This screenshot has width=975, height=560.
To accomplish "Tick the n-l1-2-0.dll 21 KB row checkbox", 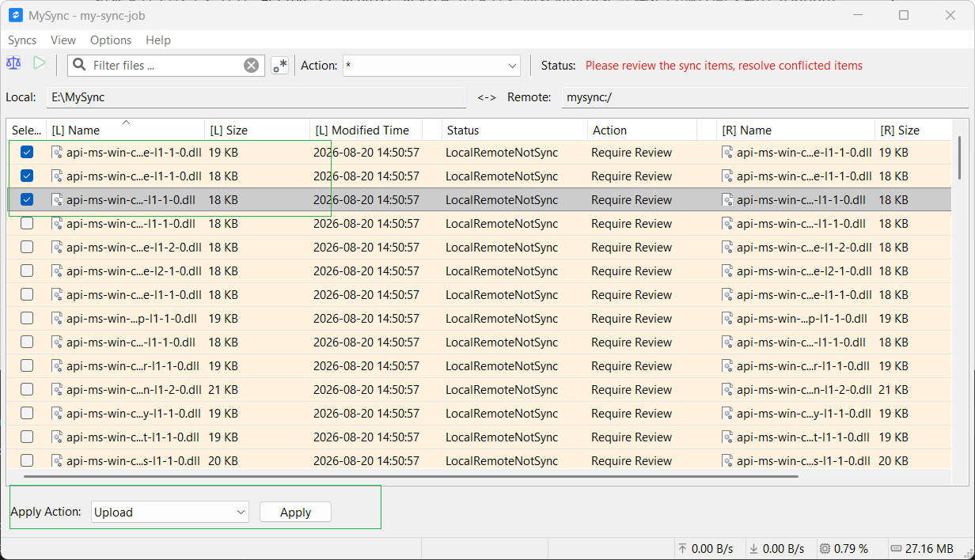I will click(x=27, y=390).
